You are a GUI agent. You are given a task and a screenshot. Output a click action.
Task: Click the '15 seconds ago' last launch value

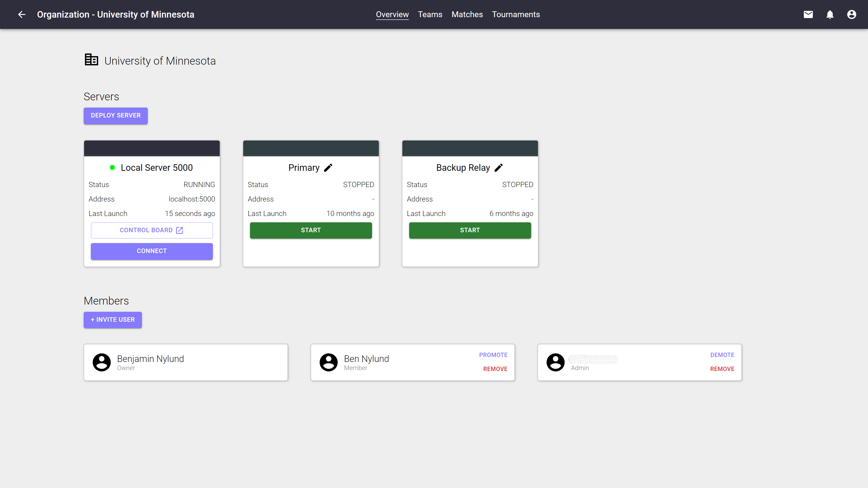190,213
